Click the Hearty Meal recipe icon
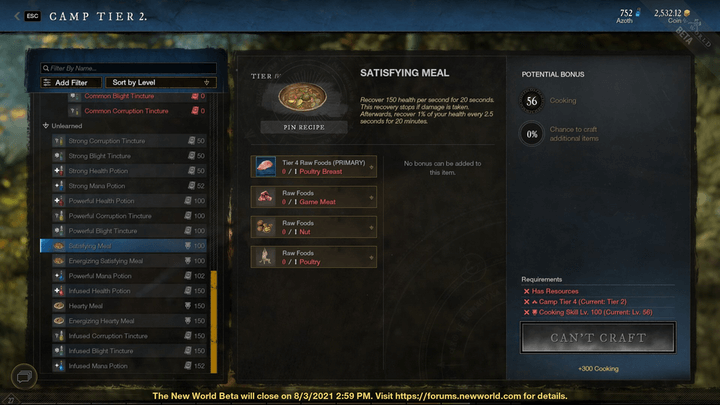This screenshot has height=405, width=720. coord(59,306)
